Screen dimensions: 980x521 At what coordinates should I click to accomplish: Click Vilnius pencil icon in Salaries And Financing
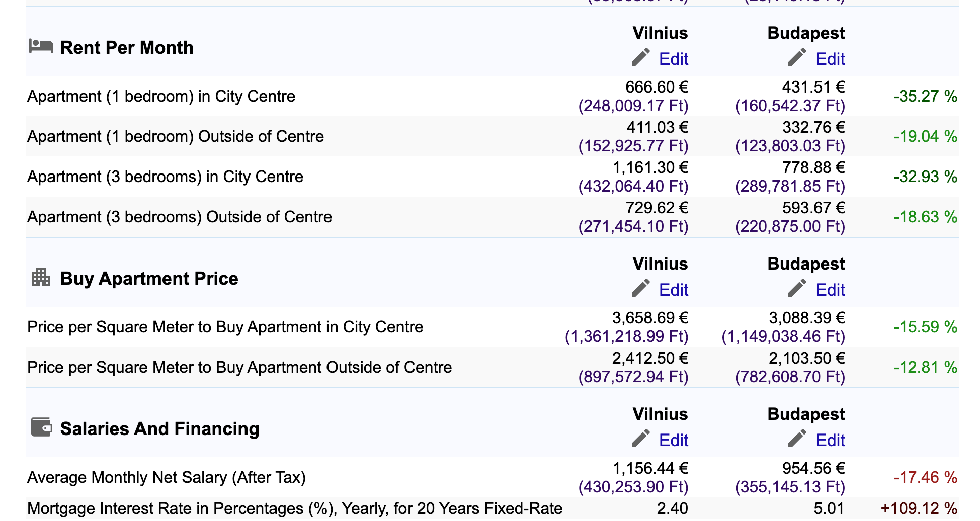640,439
